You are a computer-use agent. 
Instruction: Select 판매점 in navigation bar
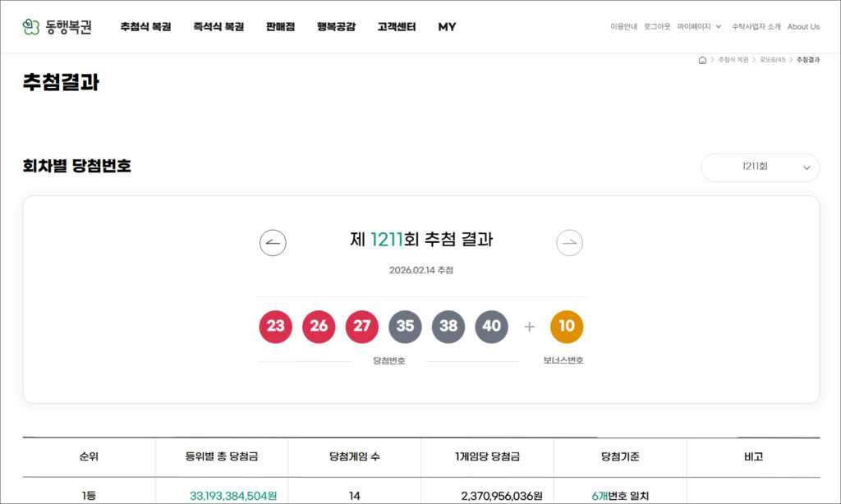click(x=280, y=27)
